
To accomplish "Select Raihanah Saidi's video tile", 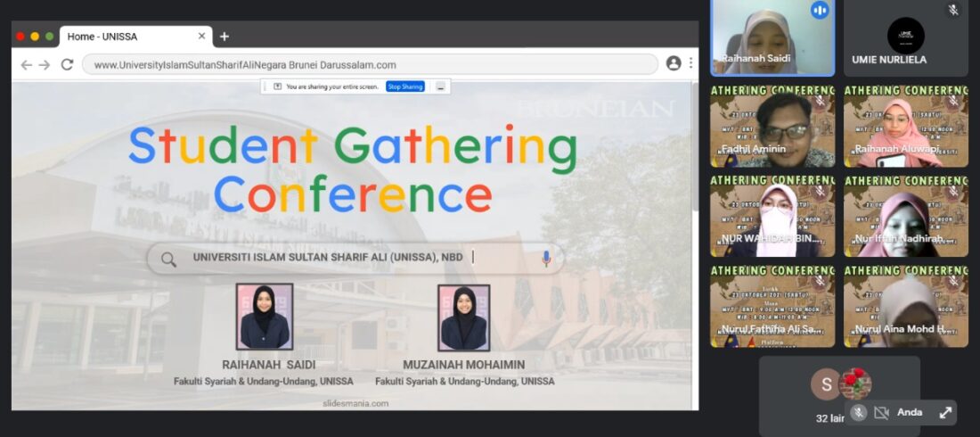I will tap(772, 38).
